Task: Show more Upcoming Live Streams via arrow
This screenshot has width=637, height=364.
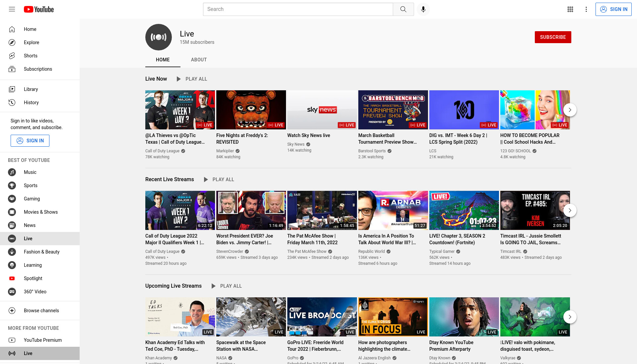Action: point(570,317)
